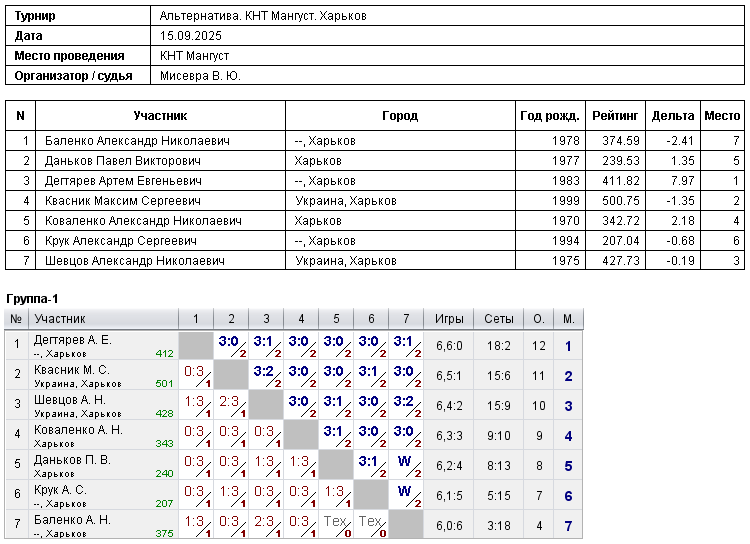Open Дегтярев vs Квасник 3:0 score cell

(231, 345)
